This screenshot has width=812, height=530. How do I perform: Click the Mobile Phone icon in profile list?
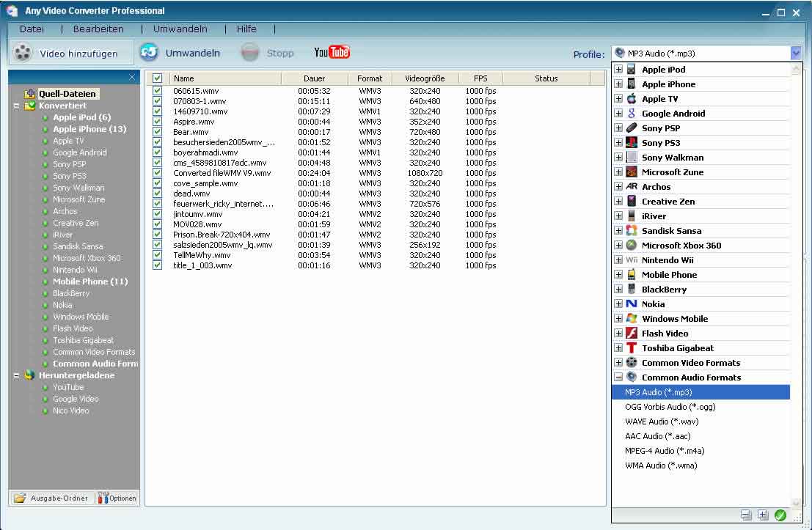coord(632,274)
